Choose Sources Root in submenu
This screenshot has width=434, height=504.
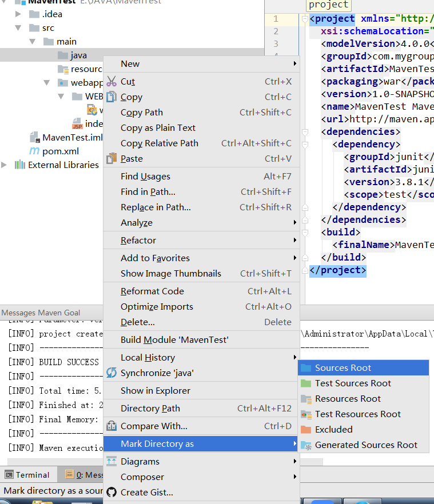tap(364, 368)
